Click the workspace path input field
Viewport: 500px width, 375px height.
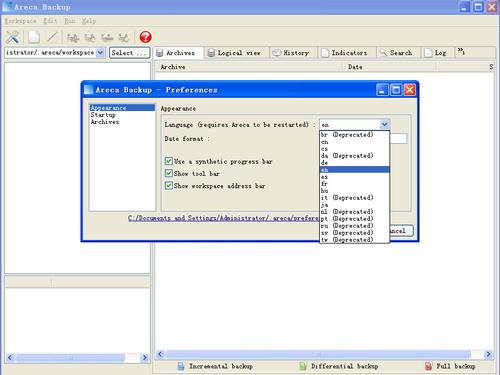pos(50,53)
